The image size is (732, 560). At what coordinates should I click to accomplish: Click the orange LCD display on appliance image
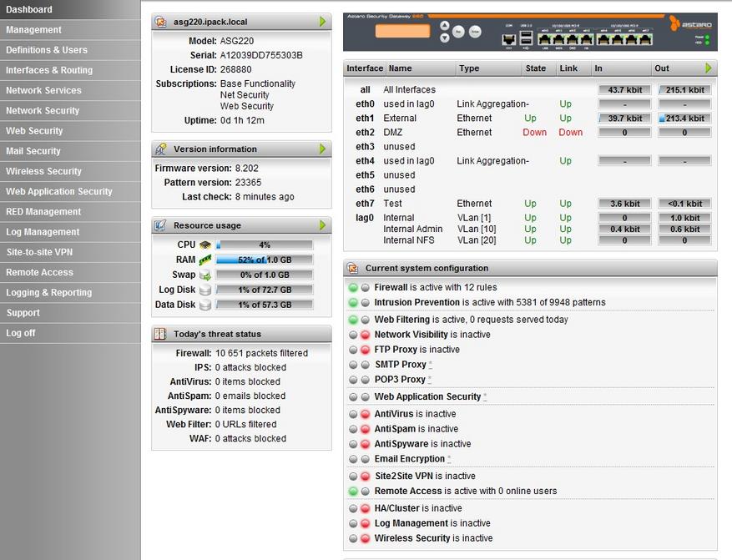pyautogui.click(x=402, y=31)
